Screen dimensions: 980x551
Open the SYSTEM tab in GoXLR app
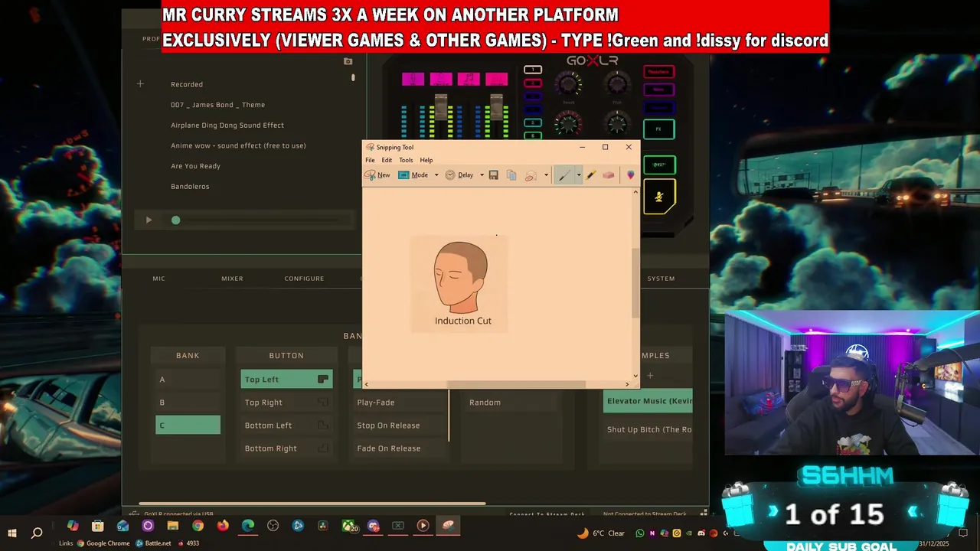(661, 279)
